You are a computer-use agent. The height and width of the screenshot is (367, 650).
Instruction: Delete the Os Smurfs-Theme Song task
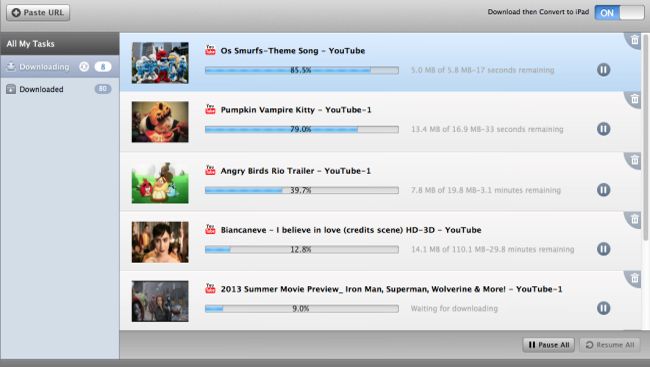coord(634,40)
